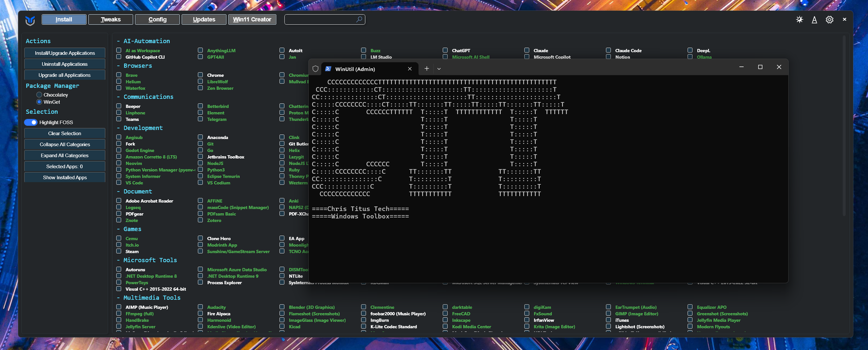The width and height of the screenshot is (868, 350).
Task: Collapse the Games category
Action: [129, 229]
